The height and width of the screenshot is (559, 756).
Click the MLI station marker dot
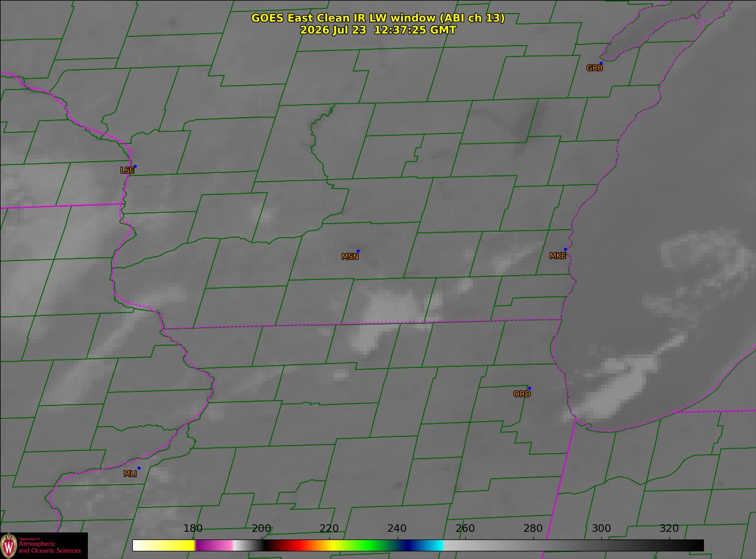pos(139,468)
